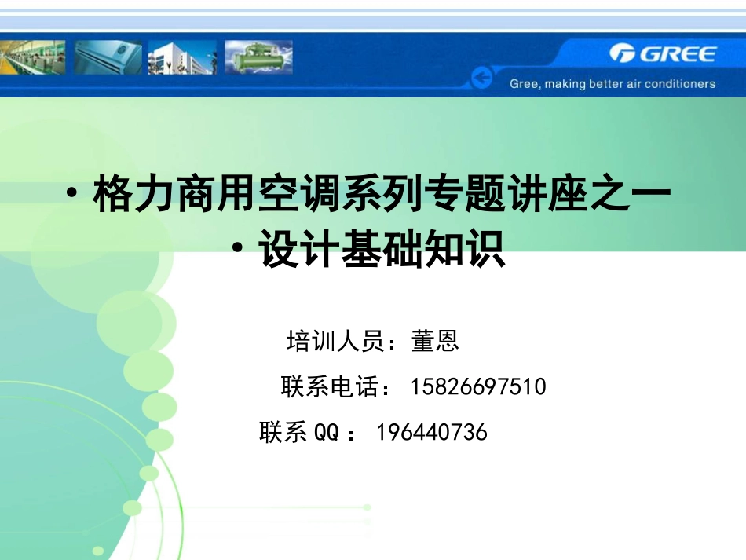Screen dimensions: 746x560
Task: Select the subtitle '设计基础知识'
Action: (x=382, y=248)
